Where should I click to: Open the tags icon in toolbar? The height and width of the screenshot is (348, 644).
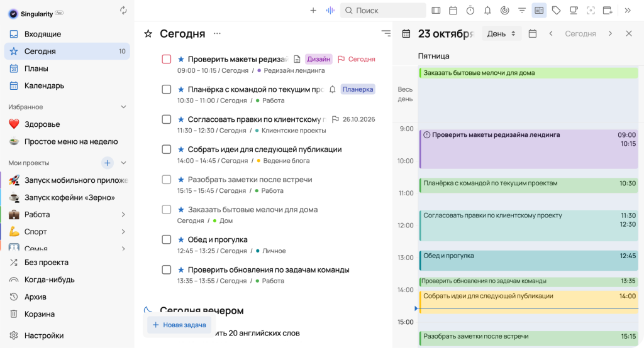click(x=556, y=10)
